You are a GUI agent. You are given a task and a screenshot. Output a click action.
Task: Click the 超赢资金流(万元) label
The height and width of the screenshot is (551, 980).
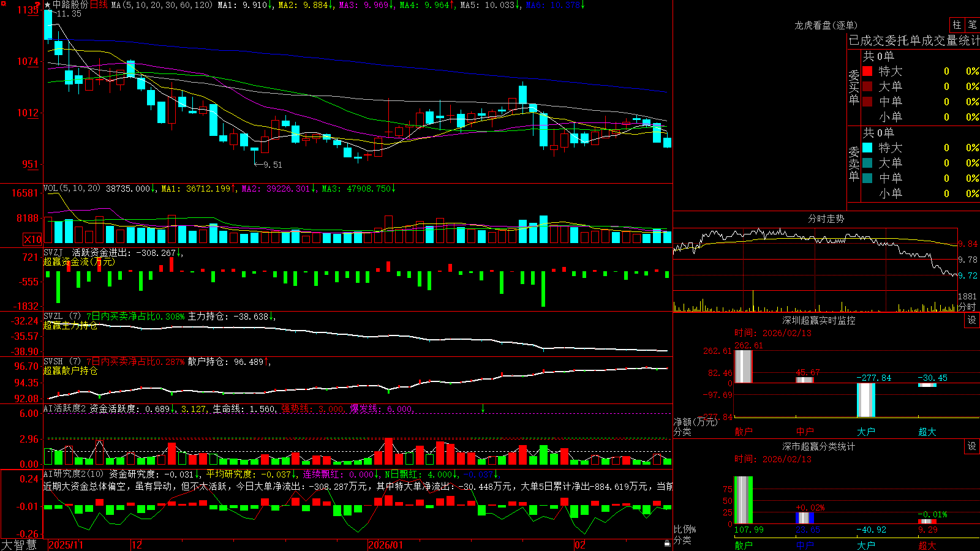(79, 261)
